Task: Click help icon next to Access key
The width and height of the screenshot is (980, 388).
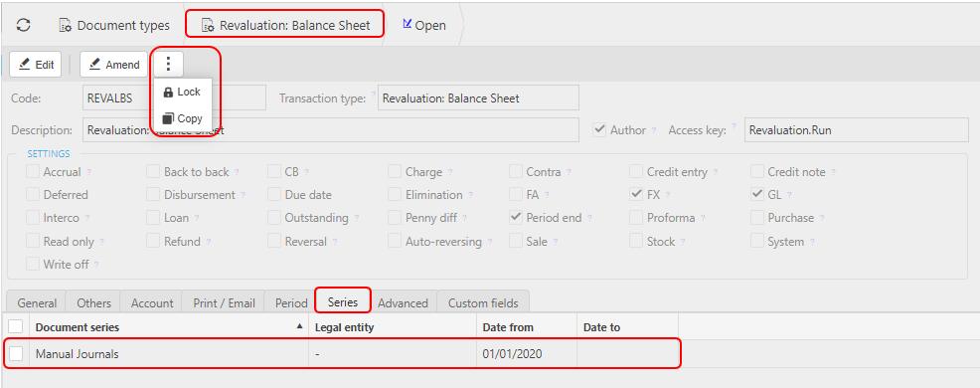Action: pos(734,127)
